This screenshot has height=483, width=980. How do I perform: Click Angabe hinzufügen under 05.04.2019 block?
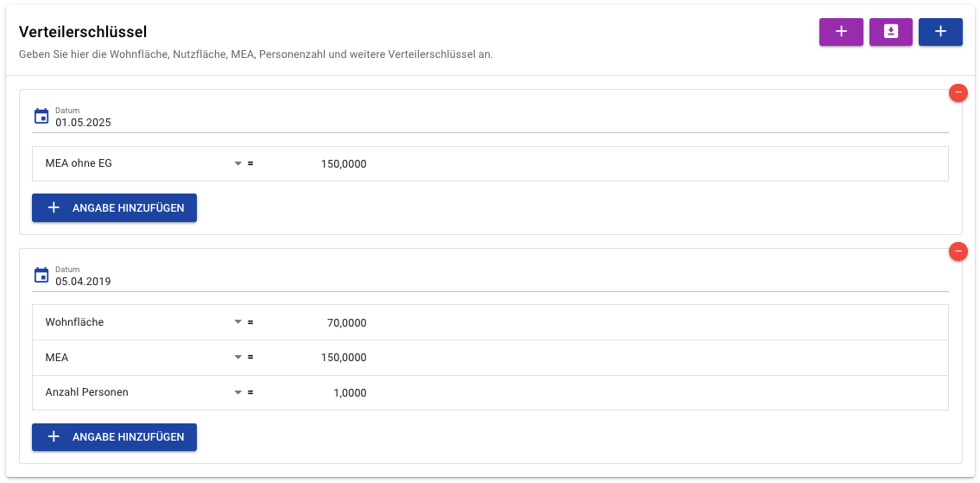(x=114, y=436)
